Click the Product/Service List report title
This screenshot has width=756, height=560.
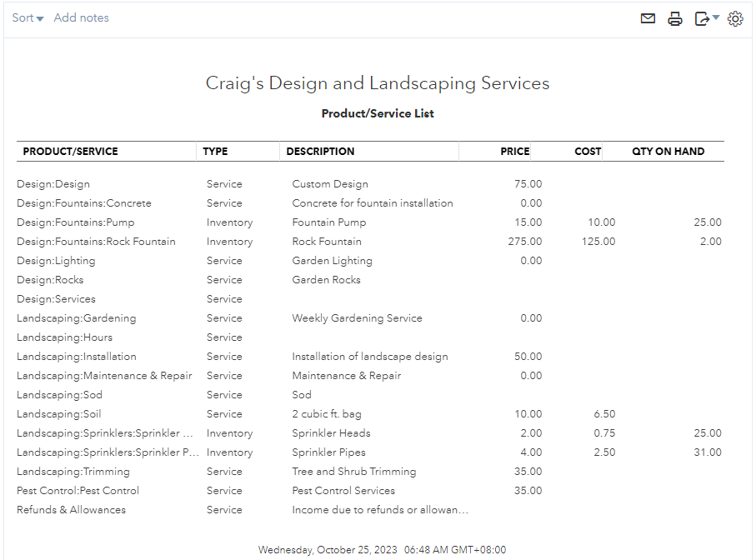click(378, 113)
